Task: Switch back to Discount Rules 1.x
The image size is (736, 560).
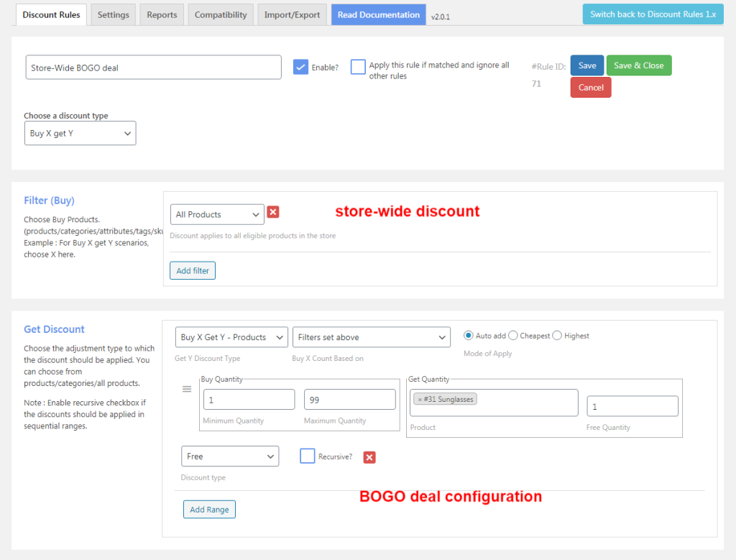Action: pyautogui.click(x=652, y=14)
